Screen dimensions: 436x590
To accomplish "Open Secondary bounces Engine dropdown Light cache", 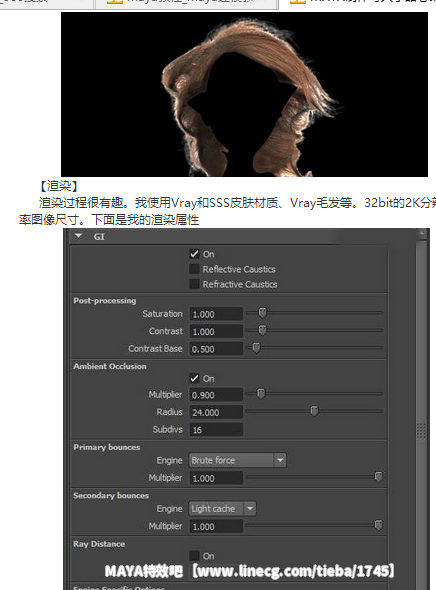I will pos(222,509).
